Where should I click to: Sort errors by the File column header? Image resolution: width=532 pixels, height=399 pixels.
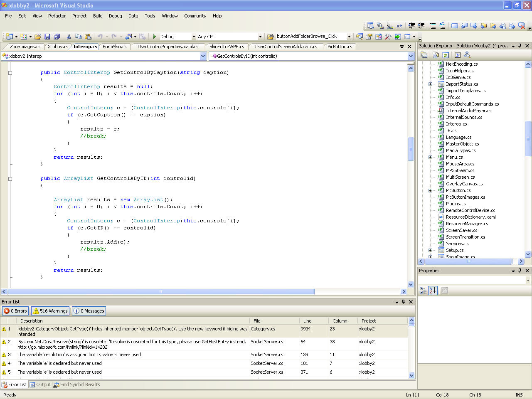tap(274, 321)
